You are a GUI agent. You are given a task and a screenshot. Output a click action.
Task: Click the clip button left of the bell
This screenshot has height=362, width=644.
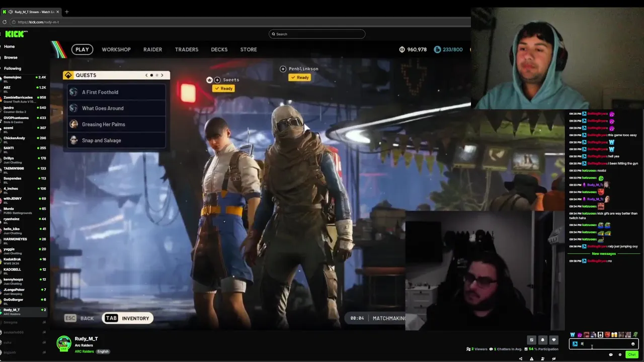click(531, 340)
